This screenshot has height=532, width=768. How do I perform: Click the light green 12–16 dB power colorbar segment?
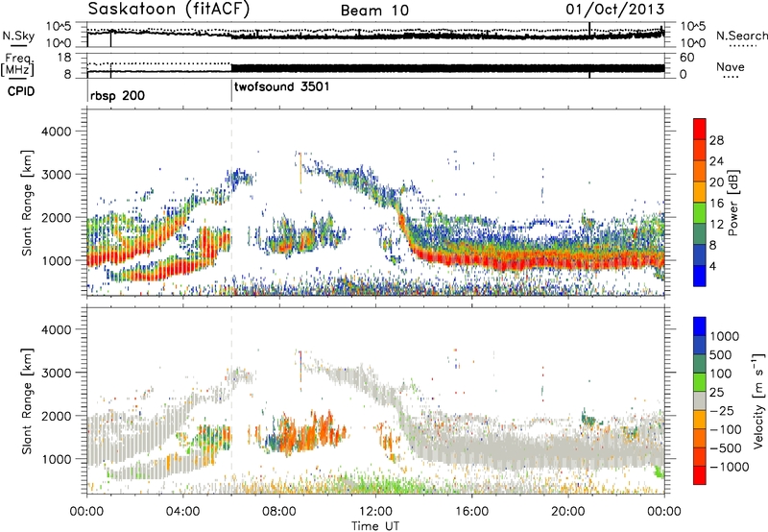tap(700, 213)
